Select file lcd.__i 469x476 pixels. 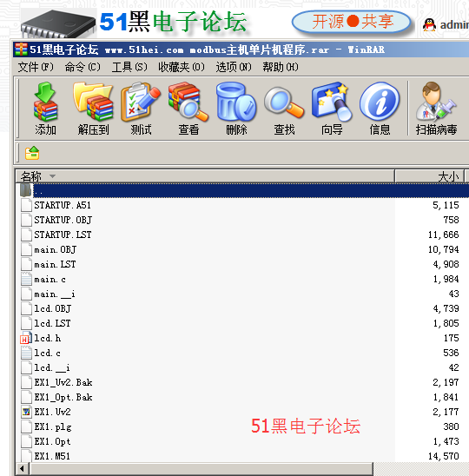(52, 367)
